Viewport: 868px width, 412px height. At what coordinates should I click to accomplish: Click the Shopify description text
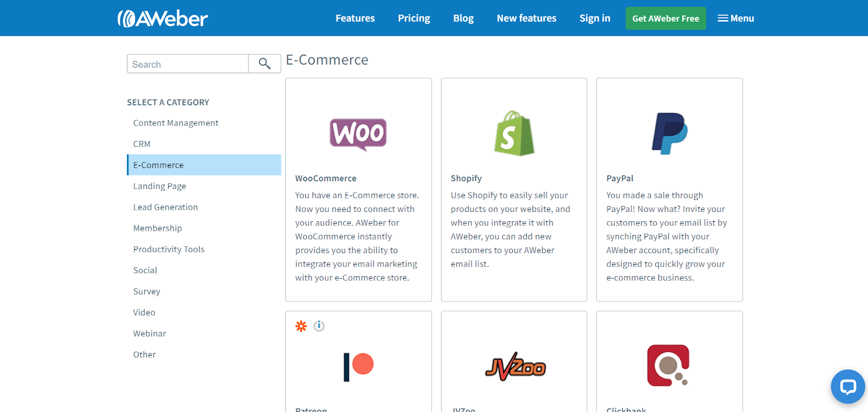(x=510, y=229)
